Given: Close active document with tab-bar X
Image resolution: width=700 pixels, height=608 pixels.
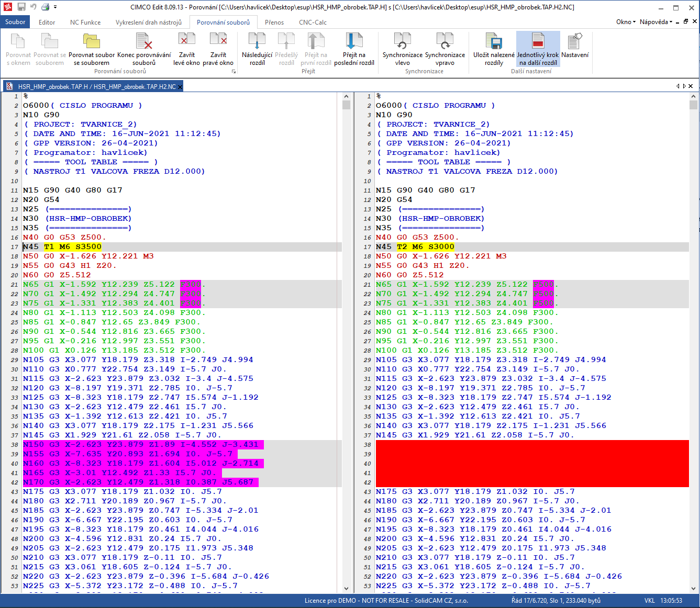Looking at the screenshot, I should pyautogui.click(x=691, y=86).
